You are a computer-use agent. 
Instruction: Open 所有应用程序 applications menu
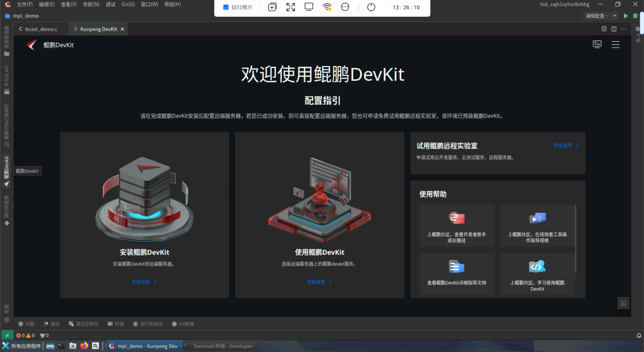point(21,346)
